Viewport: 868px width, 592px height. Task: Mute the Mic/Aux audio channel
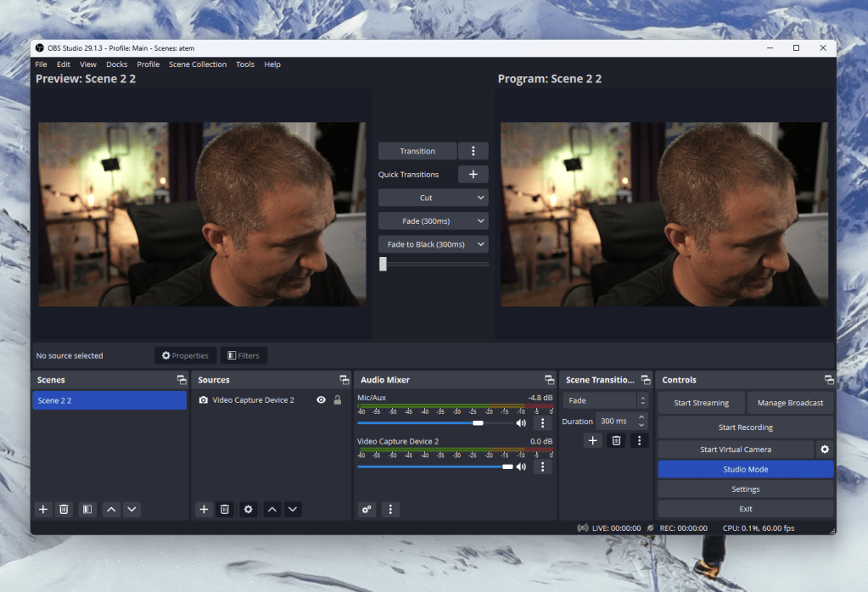pyautogui.click(x=521, y=423)
